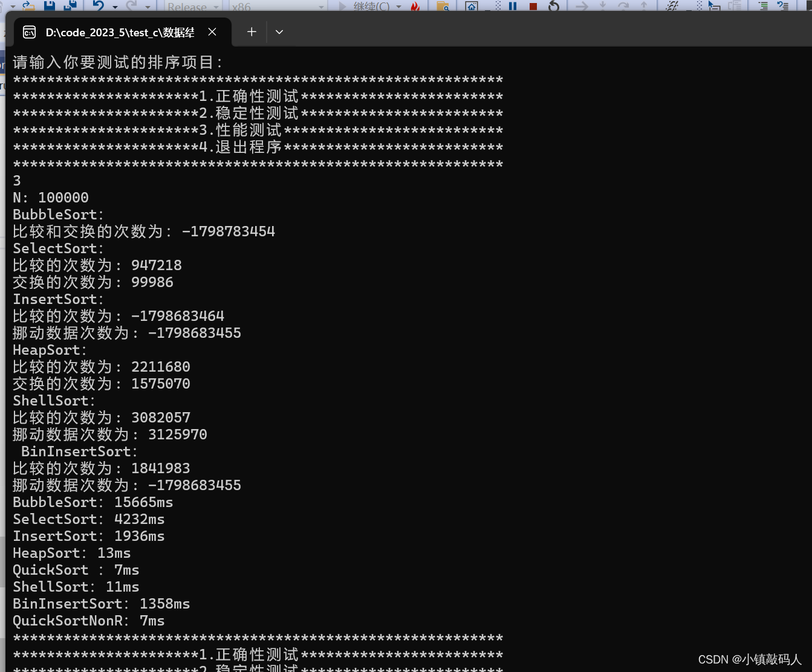This screenshot has width=812, height=672.
Task: Open a new terminal tab with plus
Action: click(x=252, y=32)
